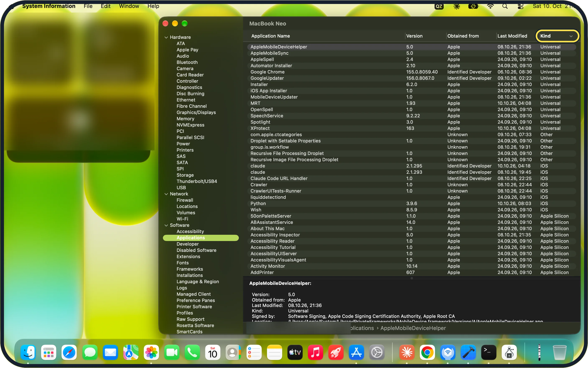Sort by Kind column header
Image resolution: width=588 pixels, height=368 pixels.
coord(557,36)
